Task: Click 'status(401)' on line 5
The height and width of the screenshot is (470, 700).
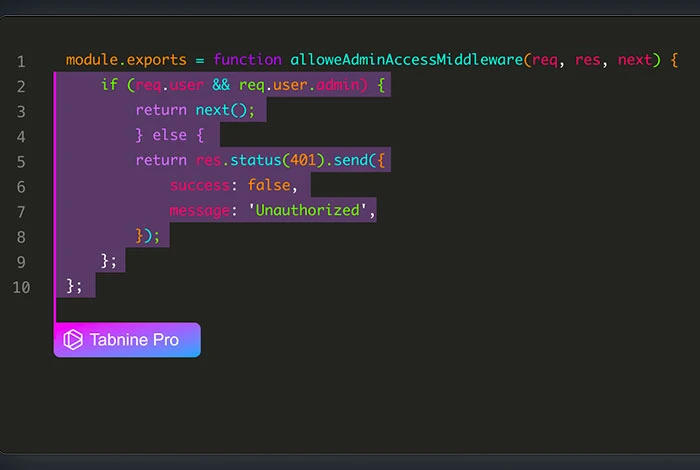Action: (x=277, y=160)
